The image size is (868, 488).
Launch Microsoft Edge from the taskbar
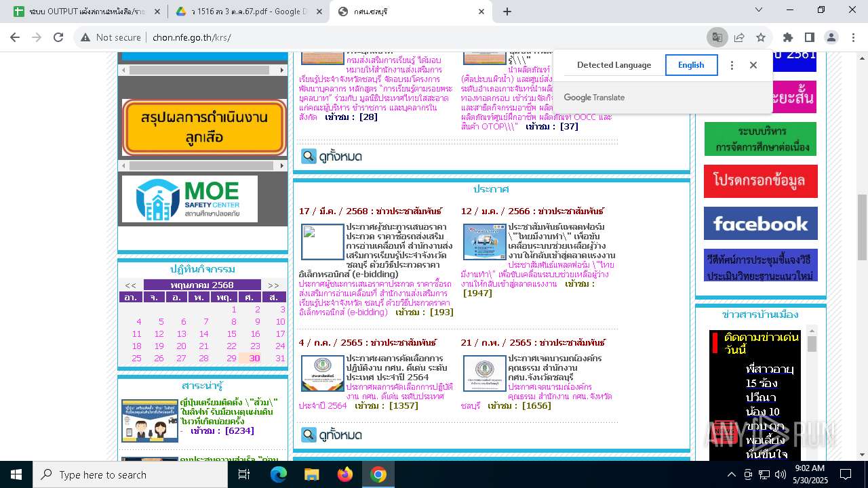[x=278, y=474]
